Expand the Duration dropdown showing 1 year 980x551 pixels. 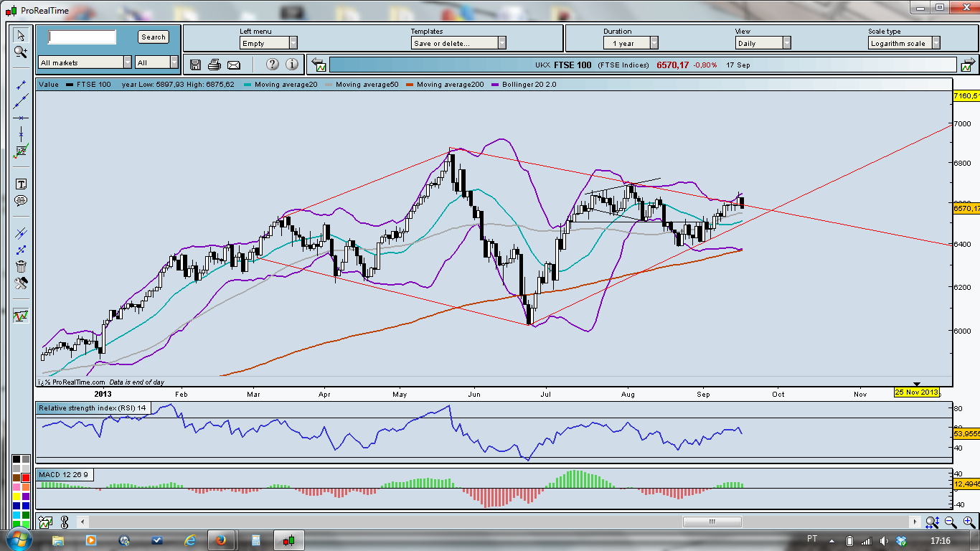pyautogui.click(x=629, y=43)
